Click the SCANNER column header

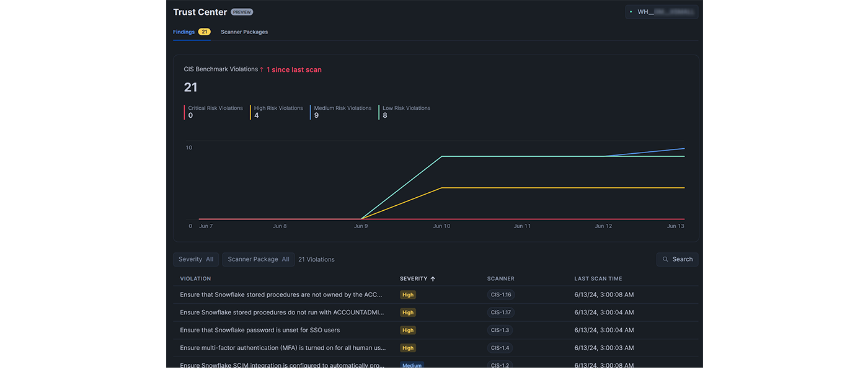click(501, 279)
